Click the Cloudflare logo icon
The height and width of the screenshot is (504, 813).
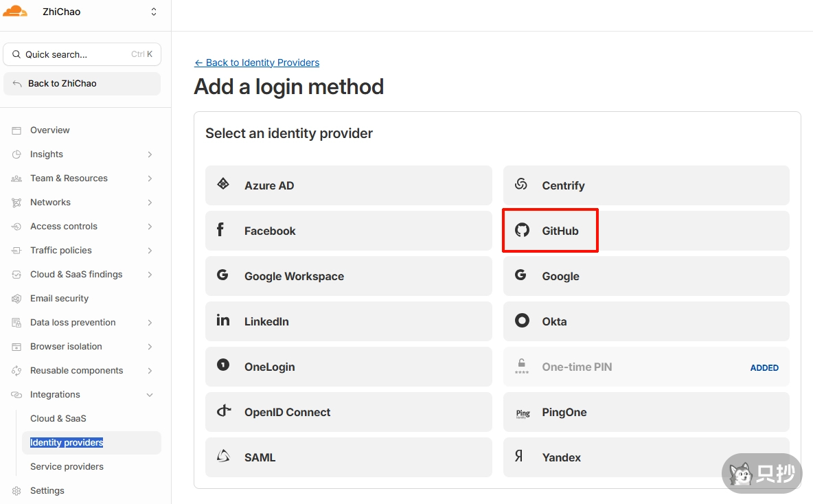15,12
